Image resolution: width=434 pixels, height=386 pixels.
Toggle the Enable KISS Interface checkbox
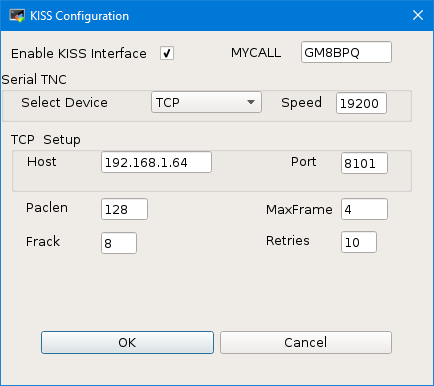tap(167, 53)
